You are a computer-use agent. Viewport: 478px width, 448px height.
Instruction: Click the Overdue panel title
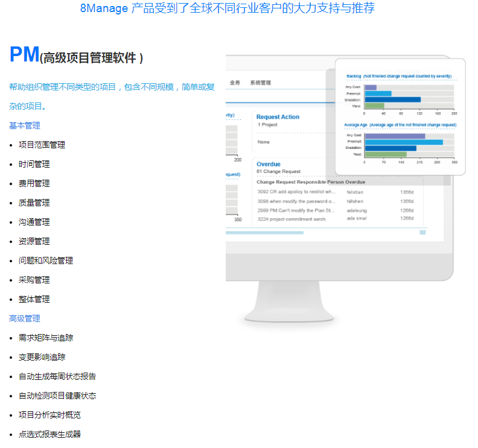268,164
